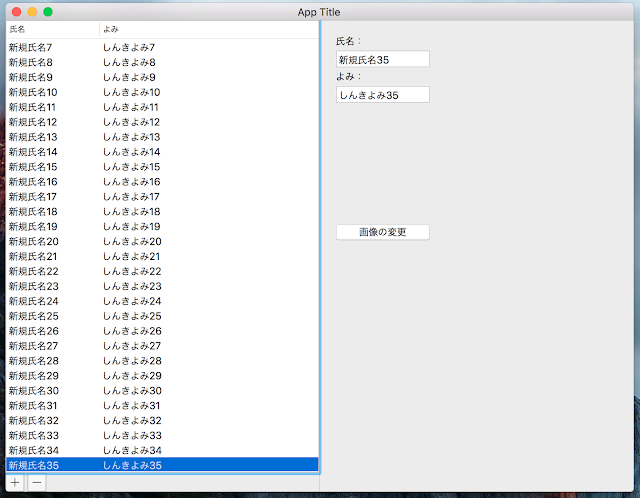640x498 pixels.
Task: Select row 新規氏名7
Action: point(162,47)
